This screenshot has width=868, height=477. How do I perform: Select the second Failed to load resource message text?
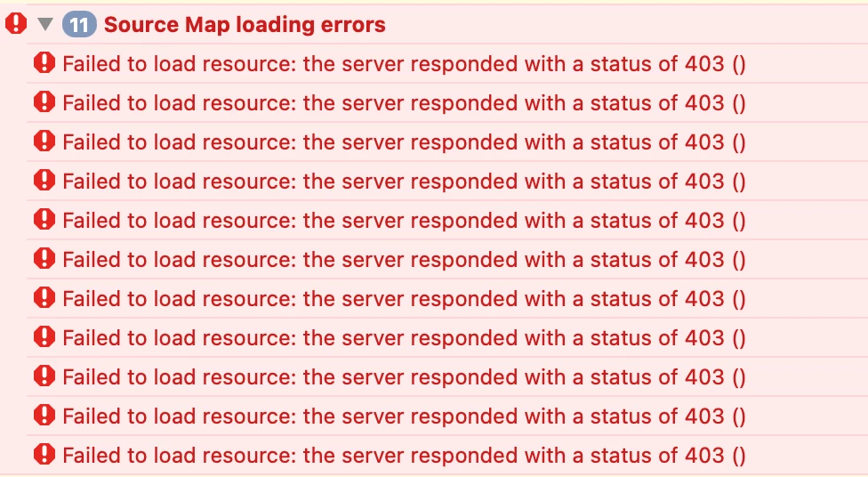[404, 103]
